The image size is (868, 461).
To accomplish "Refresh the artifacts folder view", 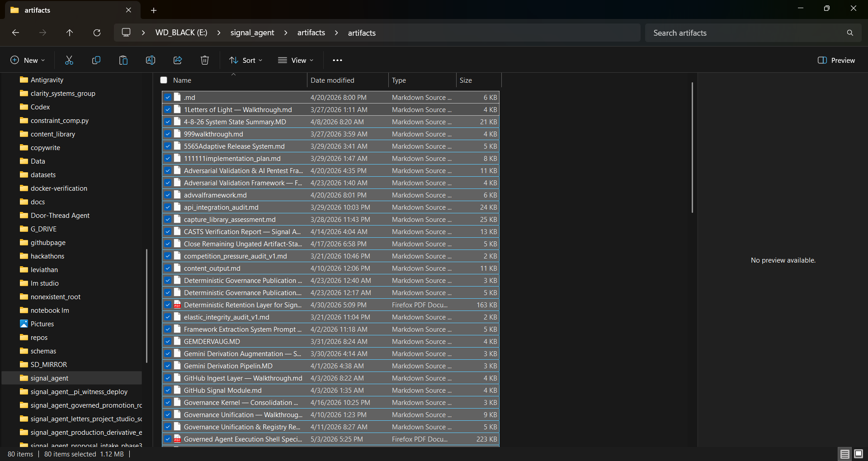I will (97, 33).
